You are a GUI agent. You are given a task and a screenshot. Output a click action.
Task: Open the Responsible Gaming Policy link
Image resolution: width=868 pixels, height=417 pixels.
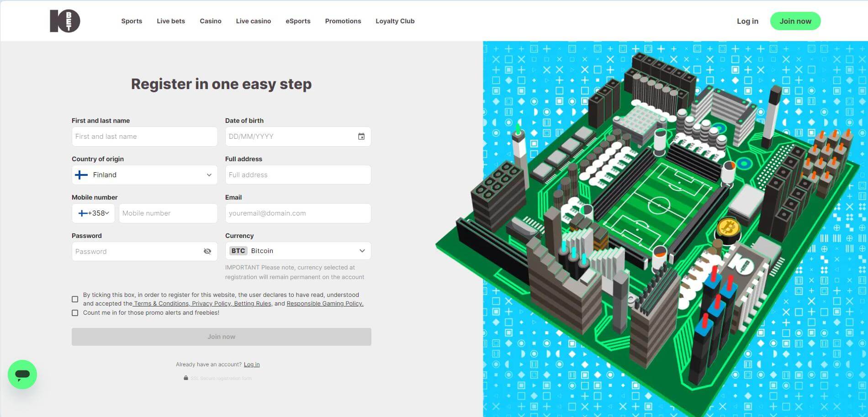pyautogui.click(x=325, y=304)
